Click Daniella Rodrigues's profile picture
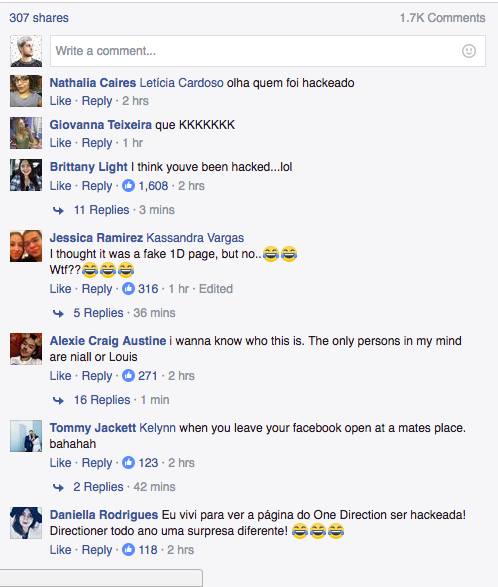Viewport: 498px width, 587px height. 26,523
